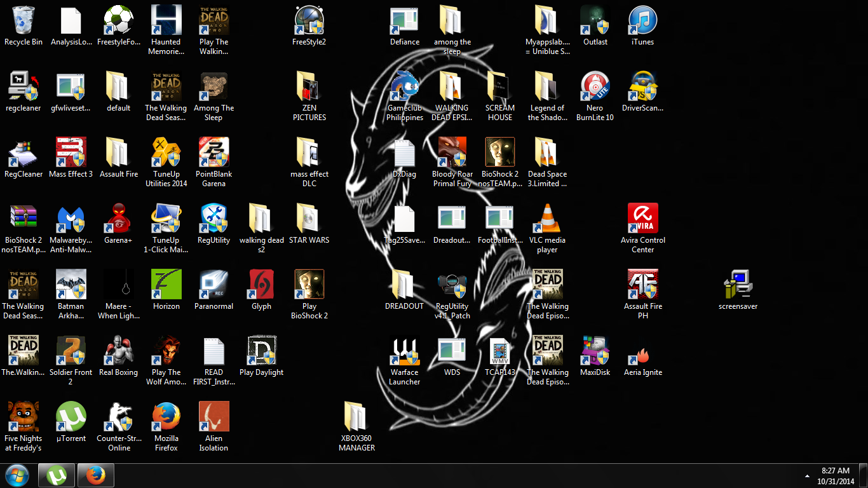Select the DREADOUT folder

pos(405,285)
